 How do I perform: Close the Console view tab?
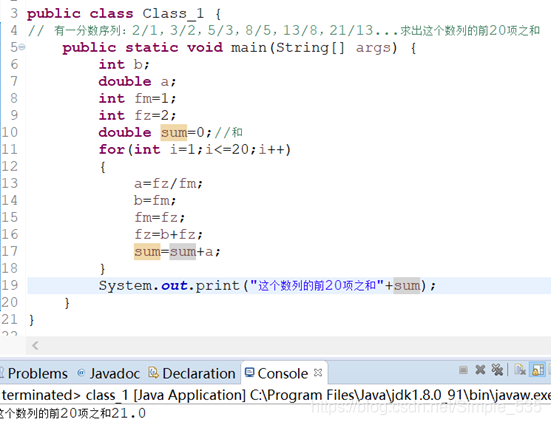(x=318, y=372)
